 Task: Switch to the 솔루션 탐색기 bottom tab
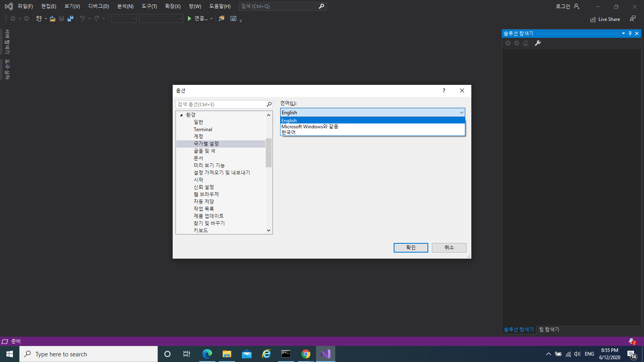pyautogui.click(x=518, y=329)
